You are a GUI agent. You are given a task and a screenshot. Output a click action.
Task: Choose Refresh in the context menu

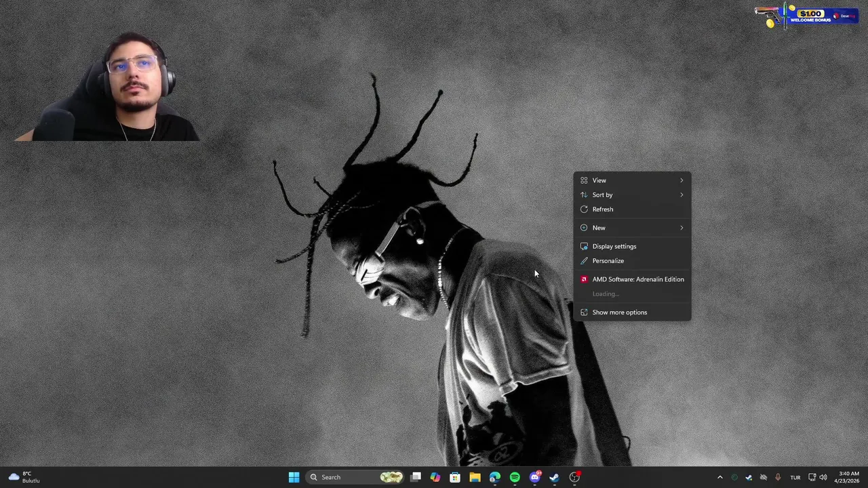click(x=632, y=209)
